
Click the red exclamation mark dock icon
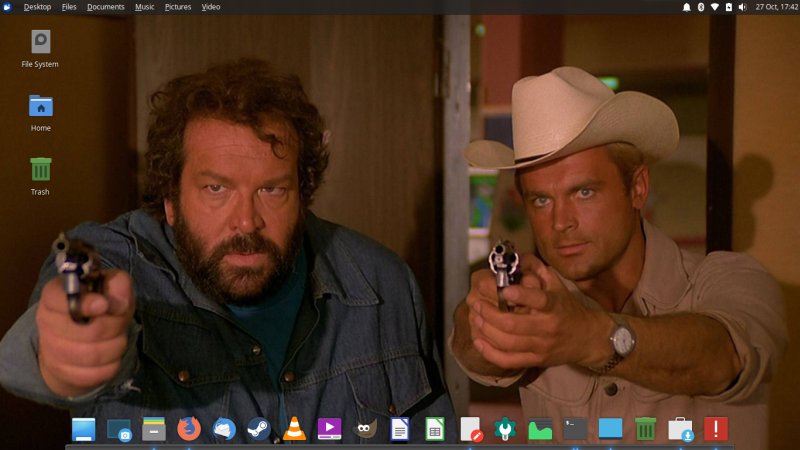716,429
